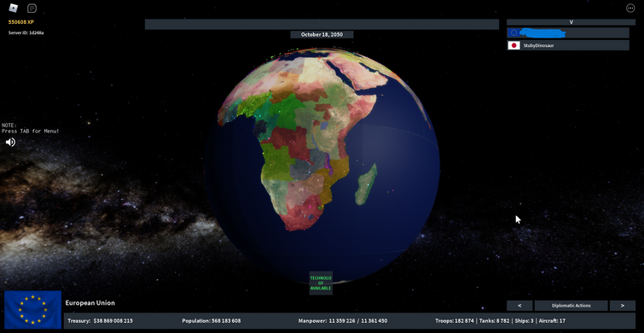The image size is (644, 333).
Task: Click the October 18, 2050 date label
Action: point(322,34)
